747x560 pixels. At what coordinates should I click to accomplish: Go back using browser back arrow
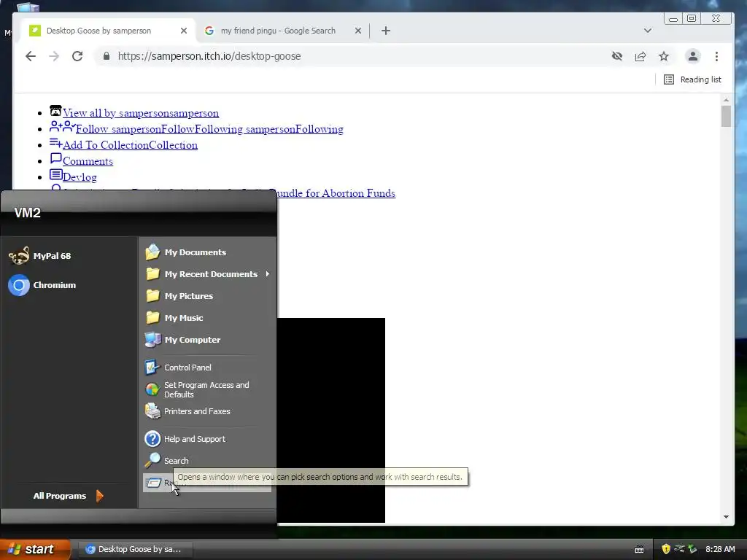31,56
